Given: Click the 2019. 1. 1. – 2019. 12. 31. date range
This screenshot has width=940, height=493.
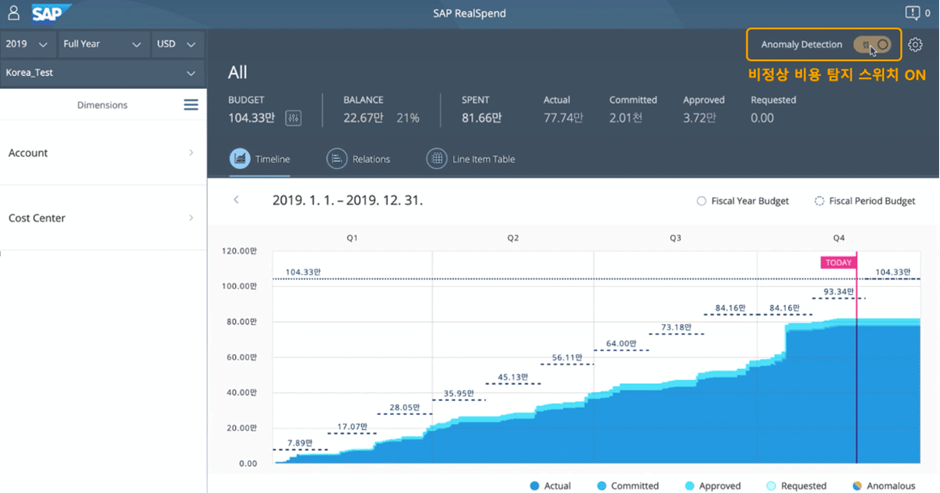Looking at the screenshot, I should 348,200.
